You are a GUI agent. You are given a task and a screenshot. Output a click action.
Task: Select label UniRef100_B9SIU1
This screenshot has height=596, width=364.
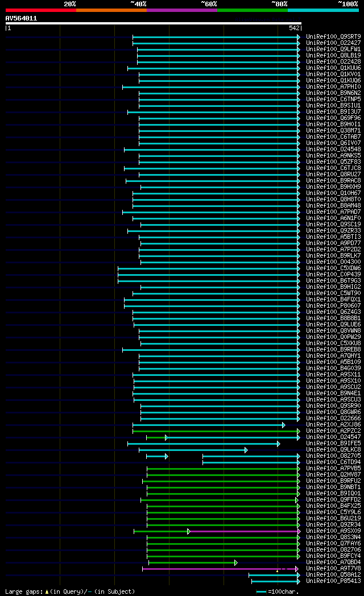click(x=333, y=106)
